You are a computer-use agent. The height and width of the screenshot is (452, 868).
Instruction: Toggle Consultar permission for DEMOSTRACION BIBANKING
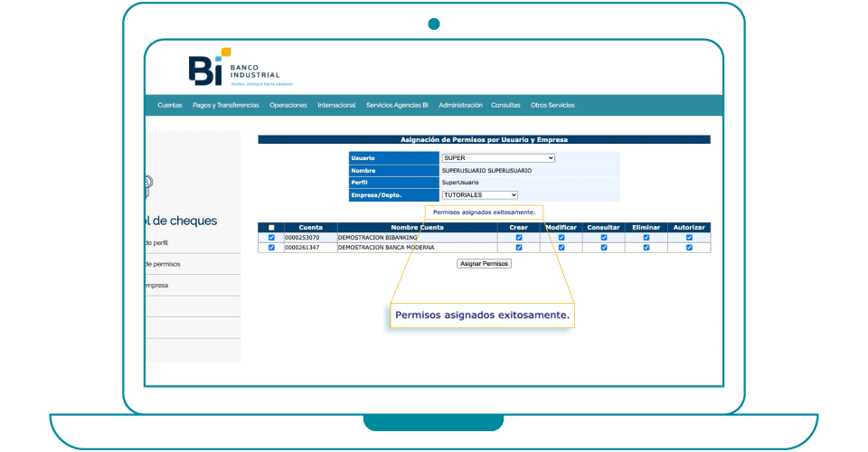coord(604,238)
